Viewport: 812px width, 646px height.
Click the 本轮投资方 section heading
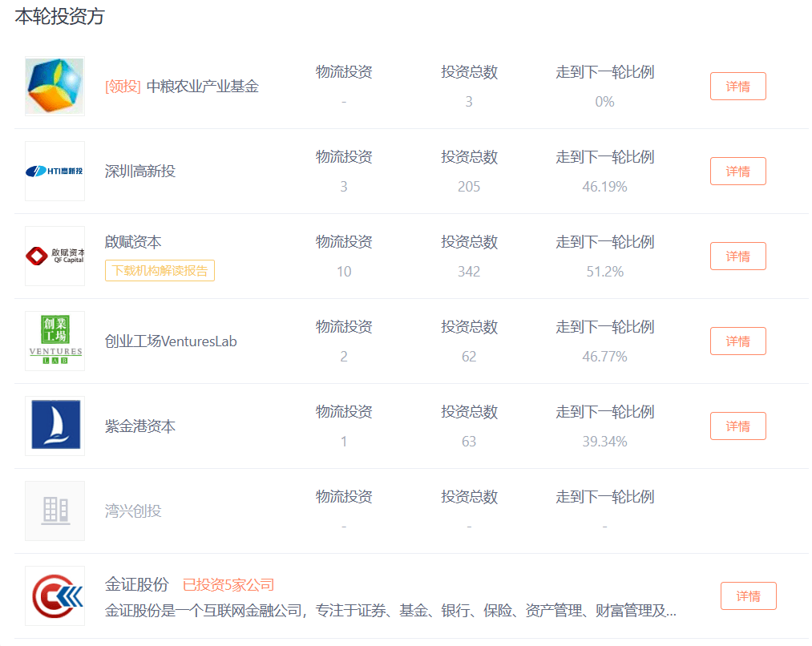(59, 17)
